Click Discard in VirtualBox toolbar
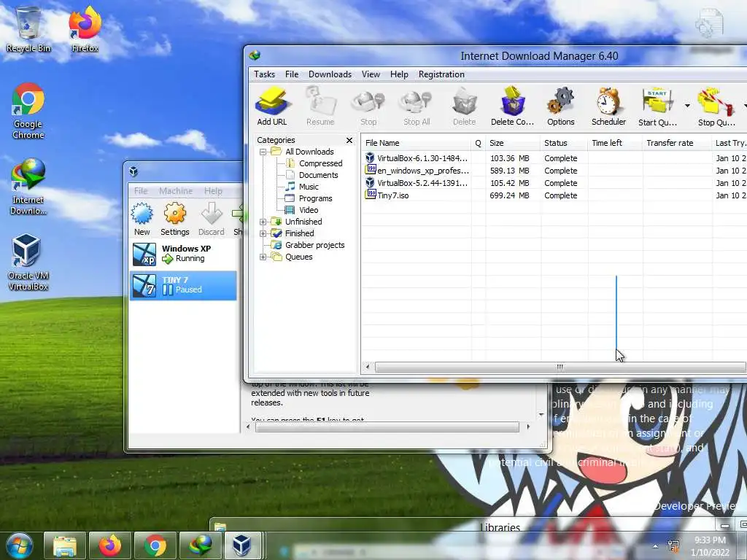 (x=211, y=219)
